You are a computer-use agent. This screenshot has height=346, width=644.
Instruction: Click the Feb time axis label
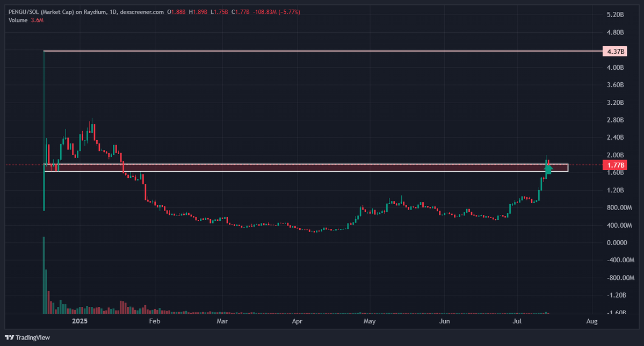tap(155, 321)
